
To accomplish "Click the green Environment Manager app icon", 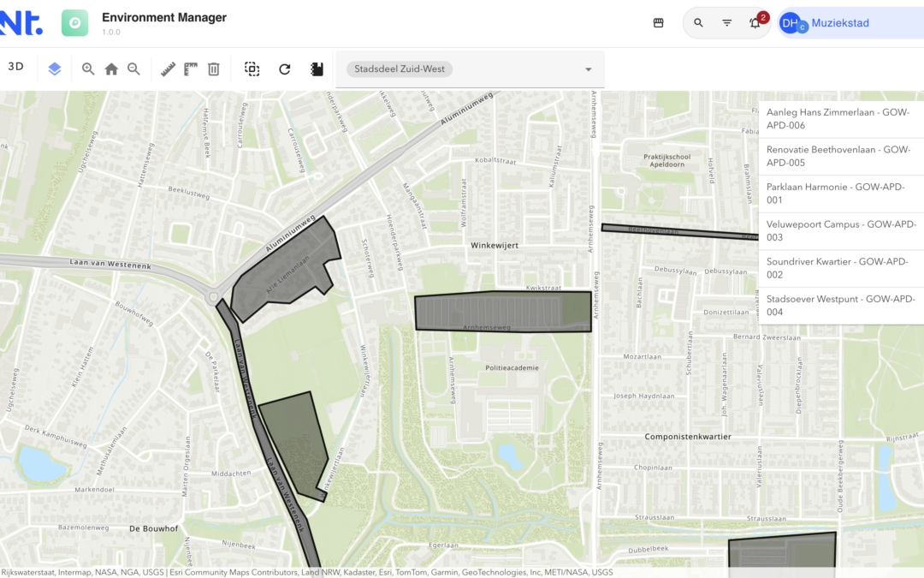I will coord(74,23).
